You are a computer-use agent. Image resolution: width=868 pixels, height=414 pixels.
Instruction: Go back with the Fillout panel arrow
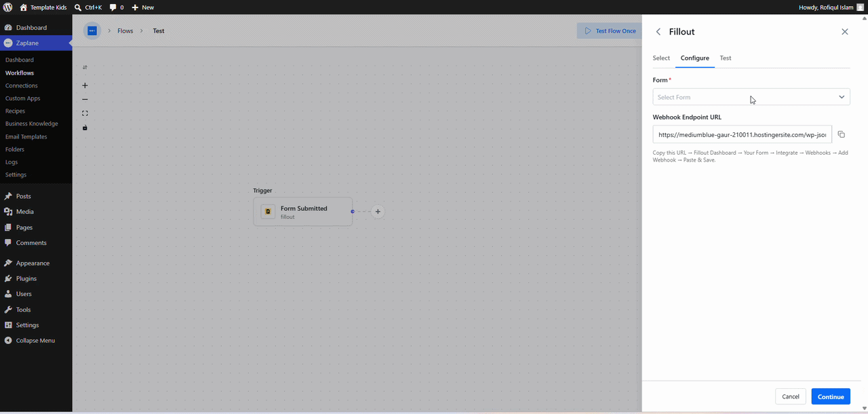click(x=658, y=32)
